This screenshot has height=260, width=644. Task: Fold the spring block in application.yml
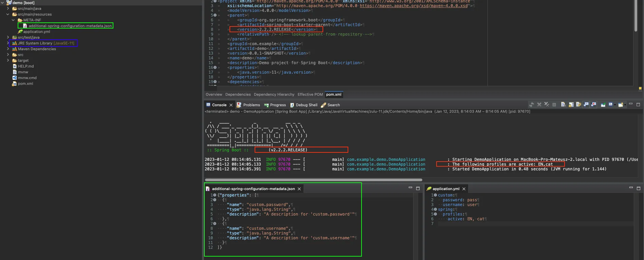coord(435,209)
